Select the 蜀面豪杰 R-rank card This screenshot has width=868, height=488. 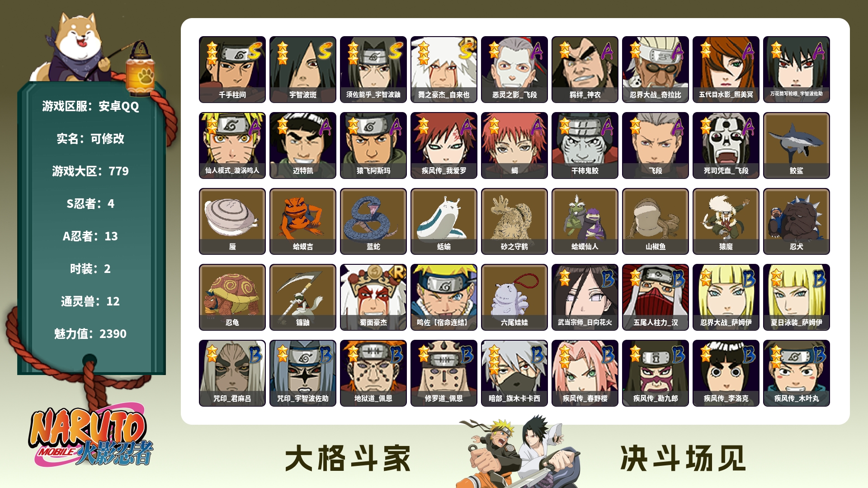click(373, 297)
